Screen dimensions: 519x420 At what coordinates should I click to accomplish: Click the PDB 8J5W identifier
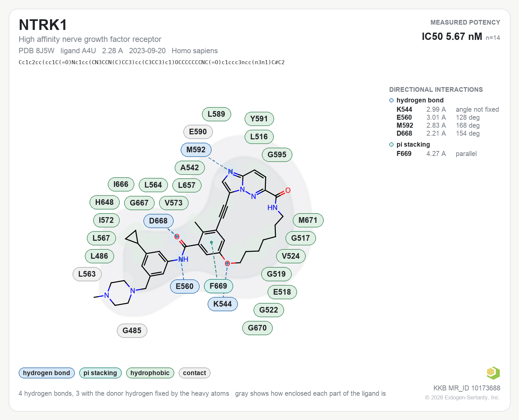click(x=37, y=51)
